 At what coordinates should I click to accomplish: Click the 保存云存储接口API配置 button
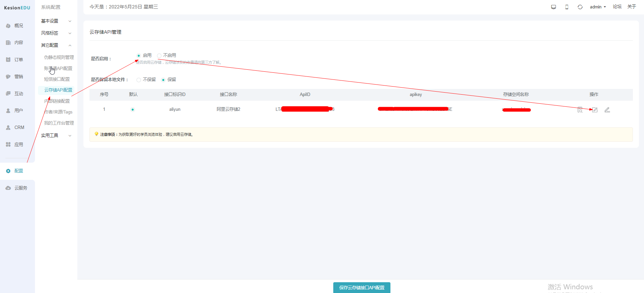362,288
